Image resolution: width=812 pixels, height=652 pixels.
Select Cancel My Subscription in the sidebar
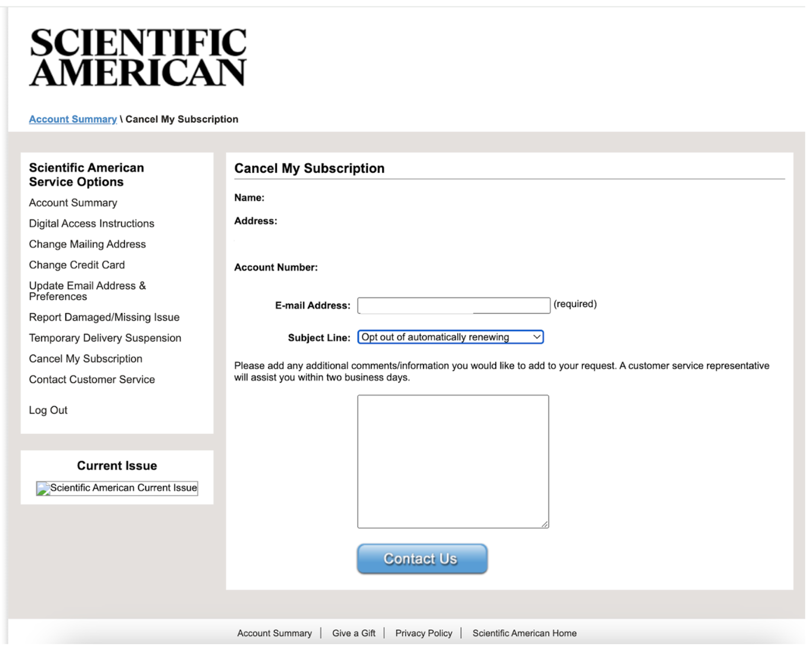(85, 358)
